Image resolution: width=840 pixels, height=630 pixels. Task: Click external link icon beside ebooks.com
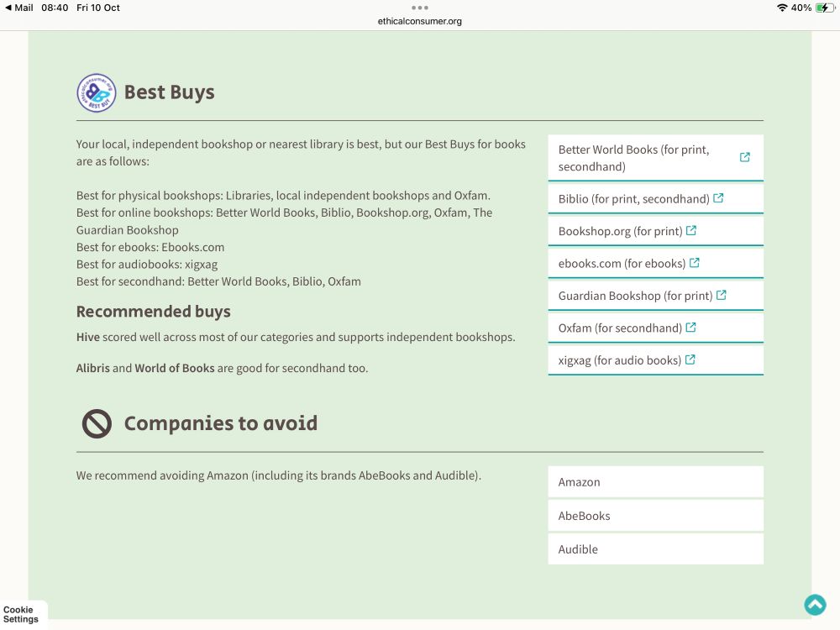tap(695, 262)
